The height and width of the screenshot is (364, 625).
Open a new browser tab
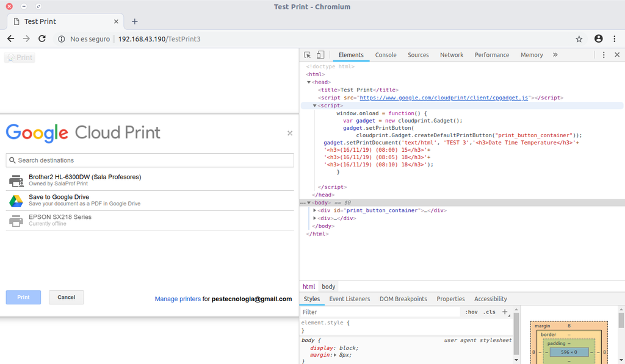tap(135, 21)
